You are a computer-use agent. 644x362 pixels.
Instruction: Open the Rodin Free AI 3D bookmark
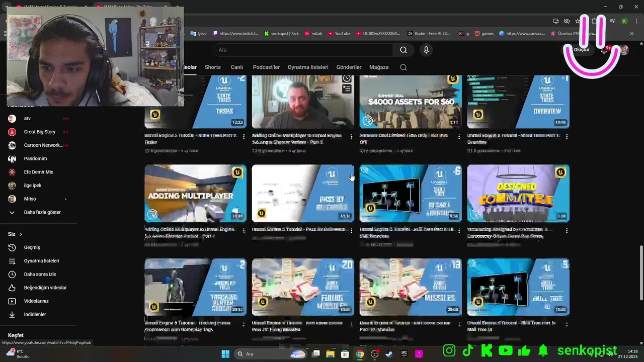[429, 34]
